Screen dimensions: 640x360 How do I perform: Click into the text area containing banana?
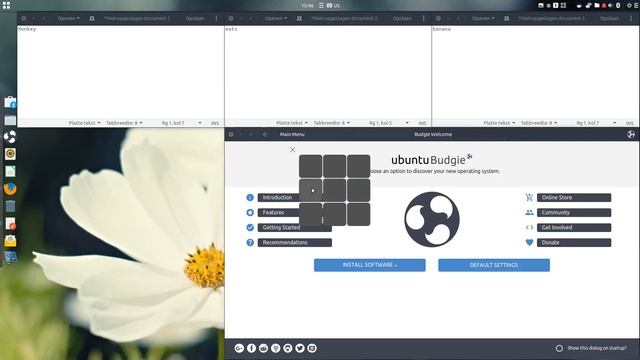535,72
